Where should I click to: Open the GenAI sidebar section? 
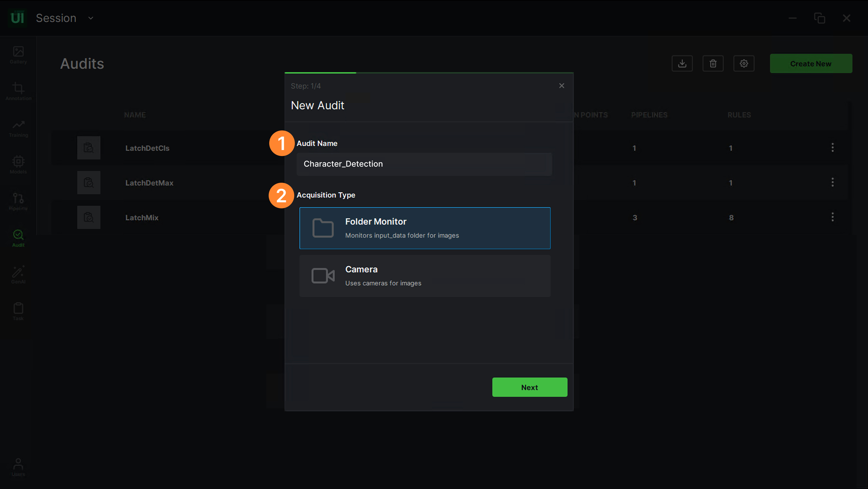pos(18,275)
